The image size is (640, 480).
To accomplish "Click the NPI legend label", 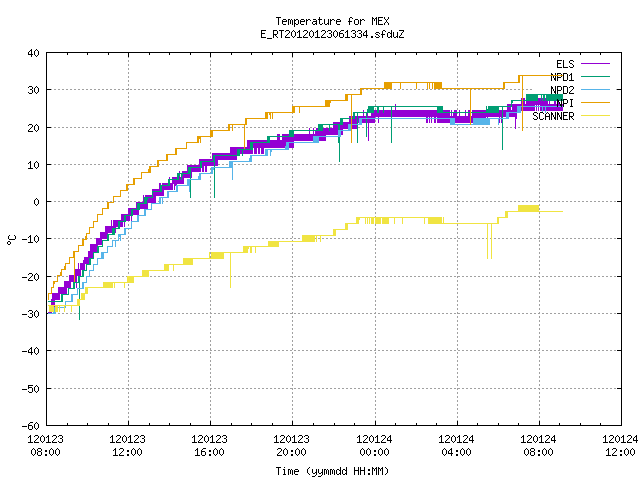I will click(565, 103).
